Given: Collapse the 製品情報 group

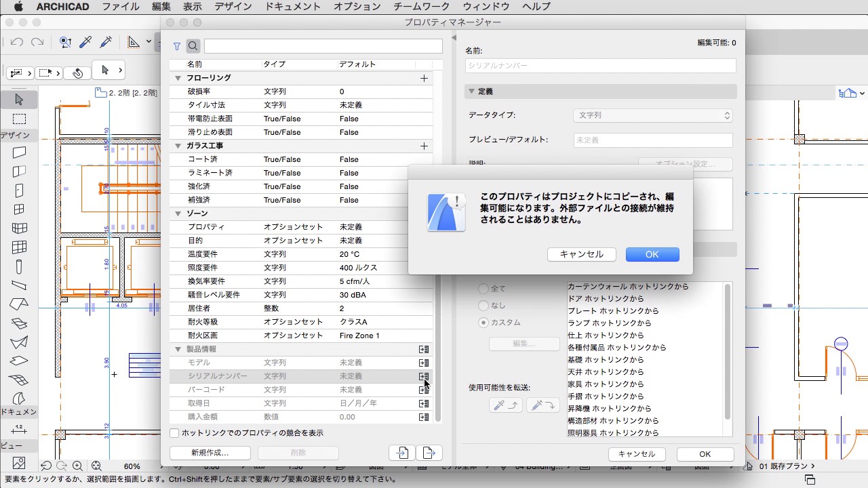Looking at the screenshot, I should [178, 349].
